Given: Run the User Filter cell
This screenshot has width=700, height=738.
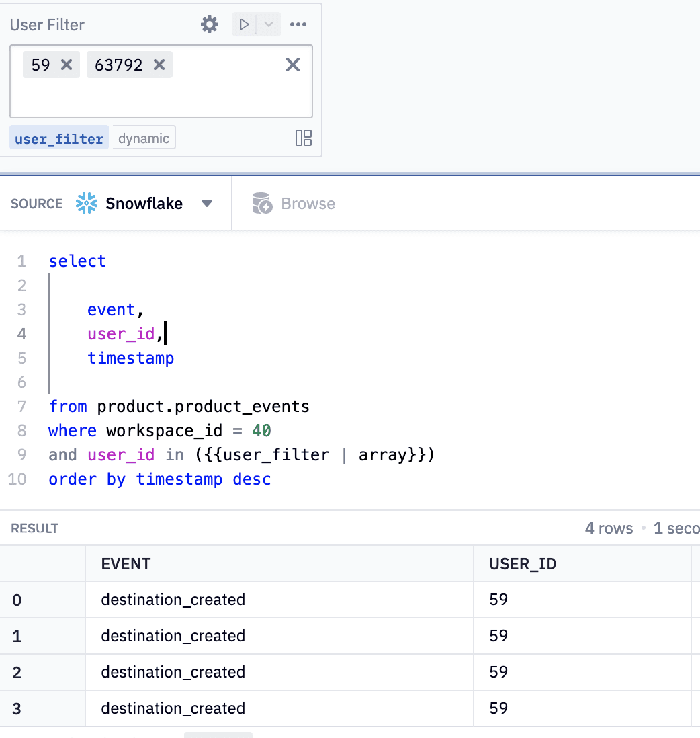Looking at the screenshot, I should pyautogui.click(x=245, y=25).
